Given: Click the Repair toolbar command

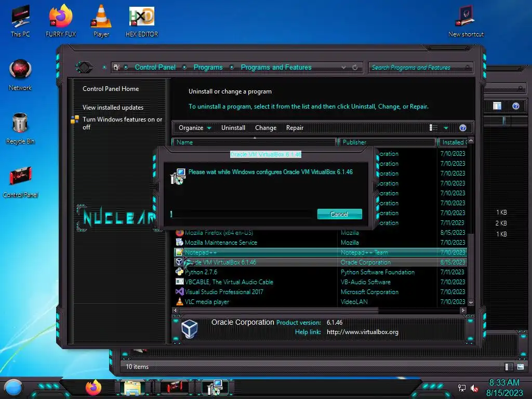Looking at the screenshot, I should (x=295, y=128).
